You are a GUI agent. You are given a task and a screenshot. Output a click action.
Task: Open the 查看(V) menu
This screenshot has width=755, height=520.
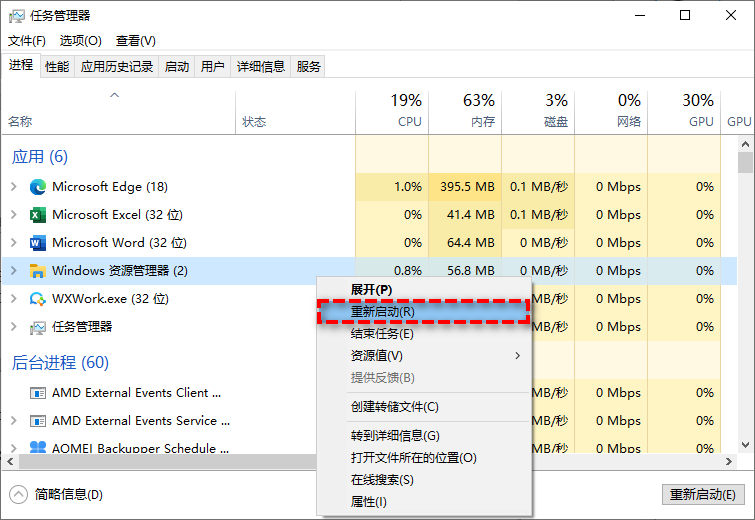[x=136, y=41]
